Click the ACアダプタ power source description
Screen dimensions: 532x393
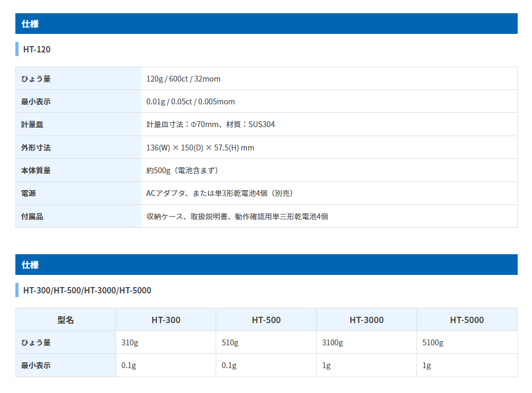[x=219, y=193]
